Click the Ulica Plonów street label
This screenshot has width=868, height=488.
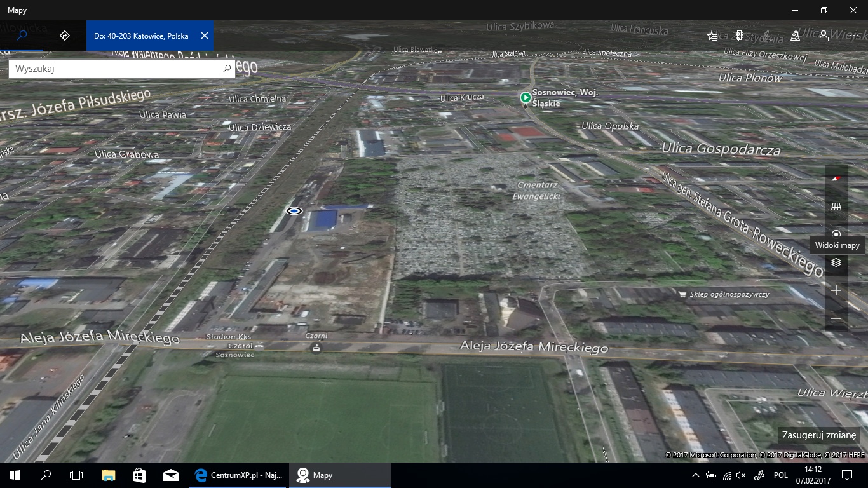[750, 78]
